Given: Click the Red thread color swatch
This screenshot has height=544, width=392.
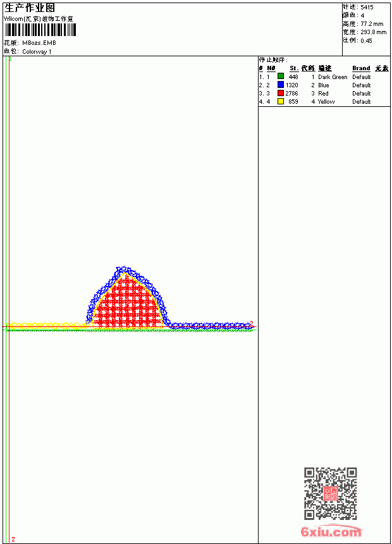Looking at the screenshot, I should [x=281, y=93].
